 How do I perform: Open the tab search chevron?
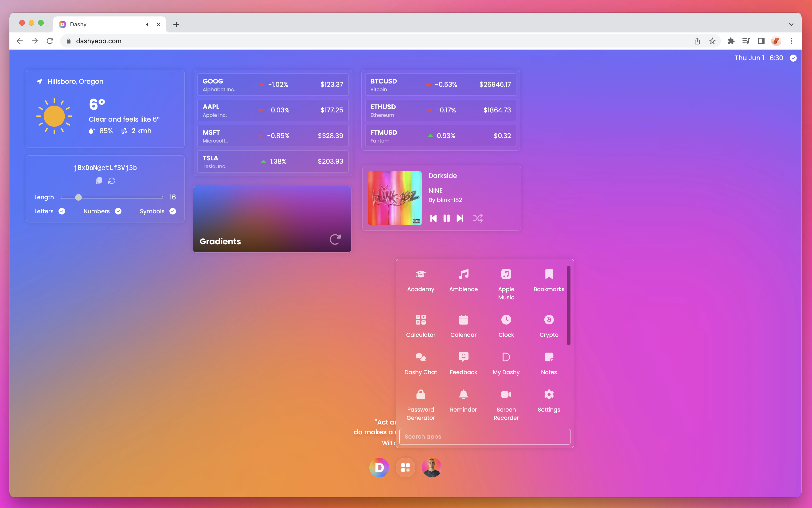(x=791, y=24)
